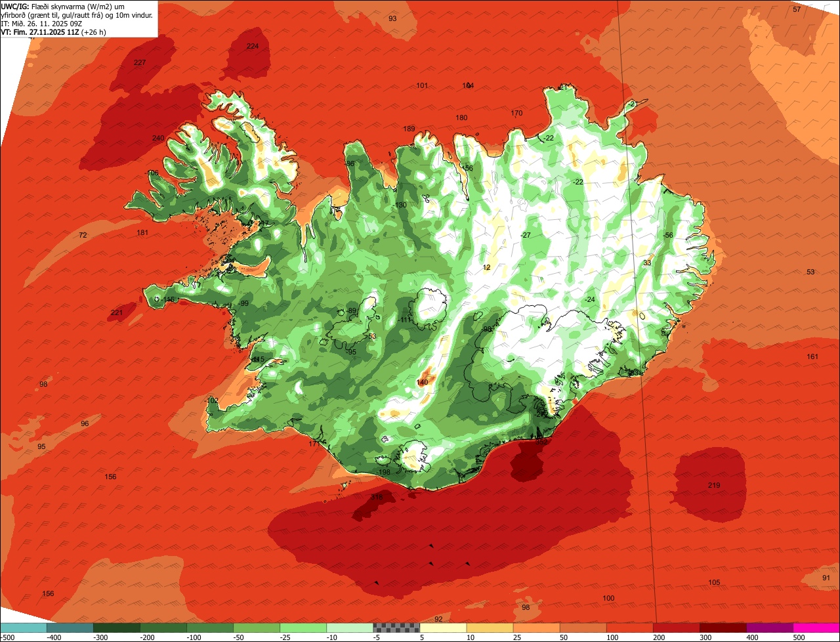Select the value -24 in southeast Iceland
This screenshot has height=642, width=840.
[590, 299]
